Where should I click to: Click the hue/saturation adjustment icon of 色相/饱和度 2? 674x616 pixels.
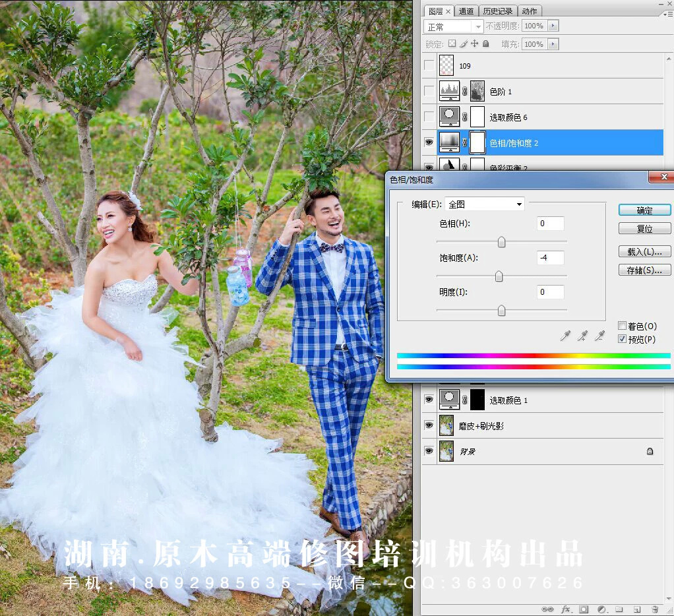449,142
